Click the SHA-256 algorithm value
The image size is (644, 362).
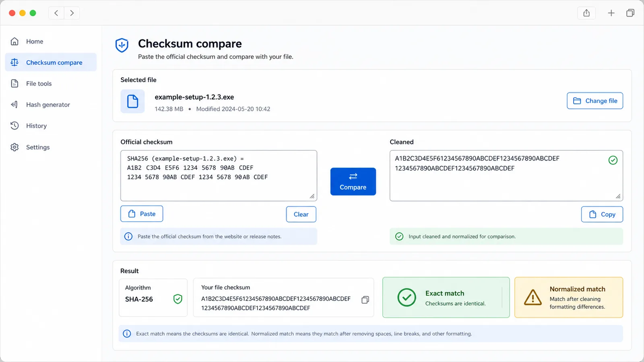(139, 299)
